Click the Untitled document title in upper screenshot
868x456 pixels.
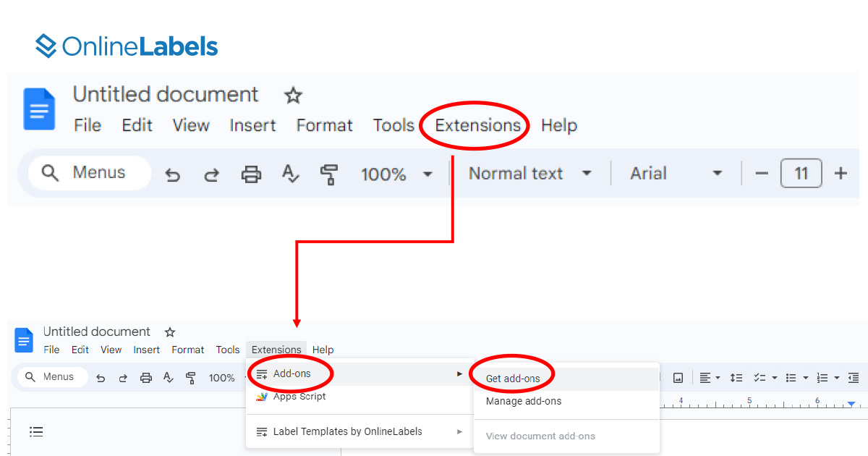tap(166, 95)
